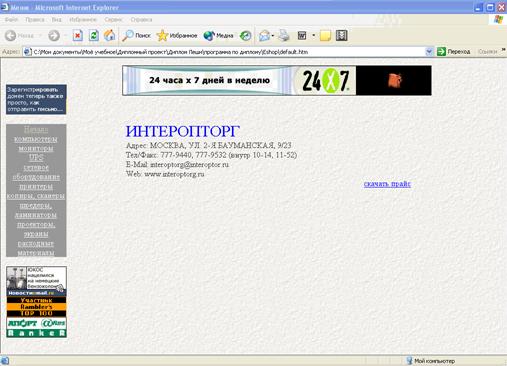Open the Избранное menu in menu bar
The width and height of the screenshot is (507, 366).
[83, 20]
